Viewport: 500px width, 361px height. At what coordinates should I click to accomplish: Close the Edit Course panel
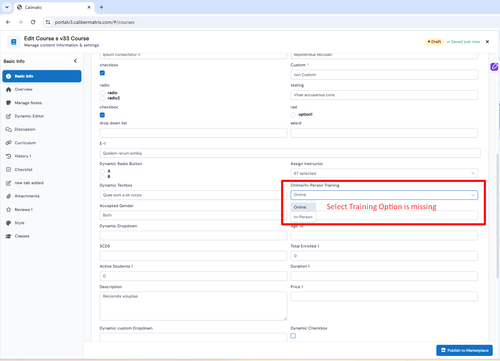point(487,42)
